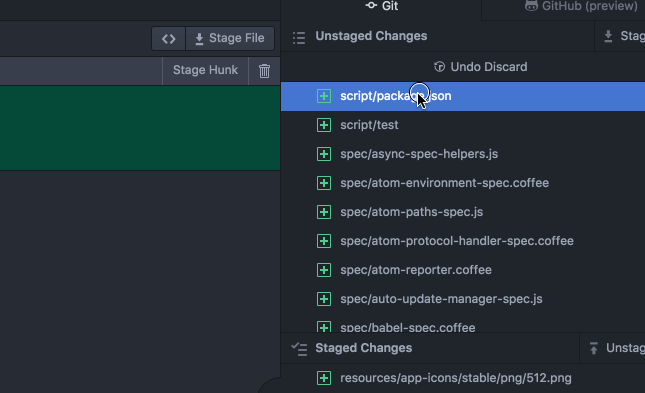Click added-file icon beside script/package.json
Viewport: 645px width, 393px height.
tap(324, 96)
